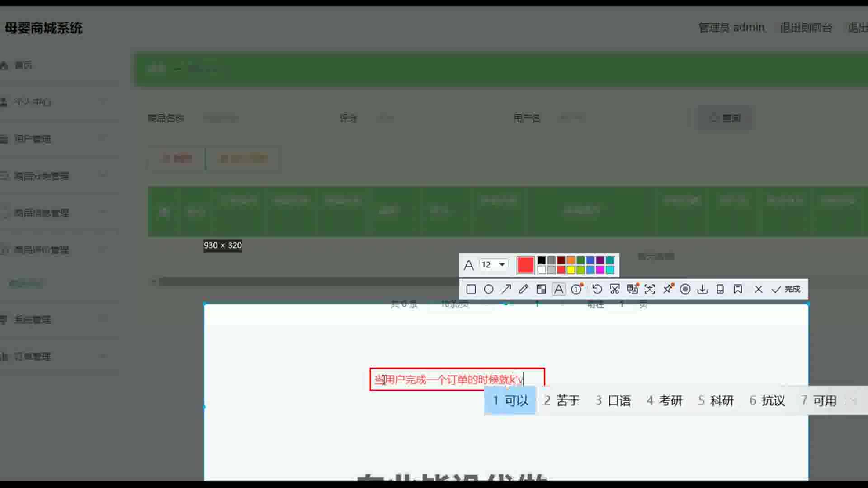Click the large red current color swatch
This screenshot has height=488, width=868.
coord(525,265)
